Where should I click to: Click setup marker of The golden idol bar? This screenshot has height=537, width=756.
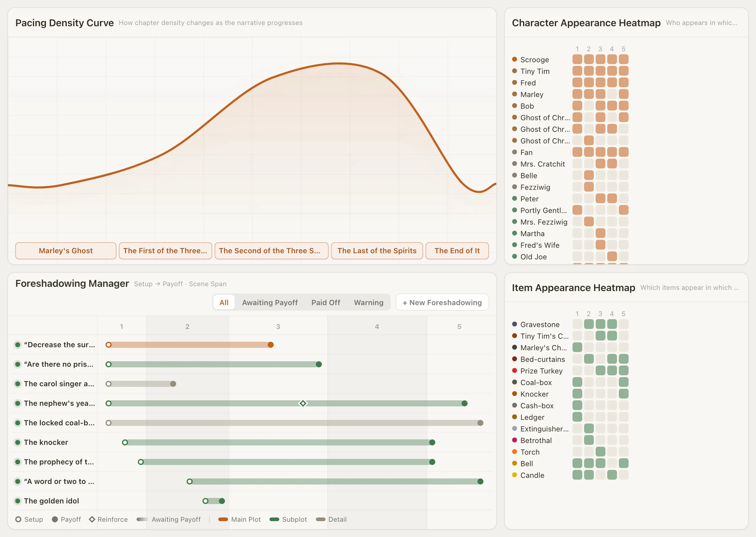[x=205, y=501]
